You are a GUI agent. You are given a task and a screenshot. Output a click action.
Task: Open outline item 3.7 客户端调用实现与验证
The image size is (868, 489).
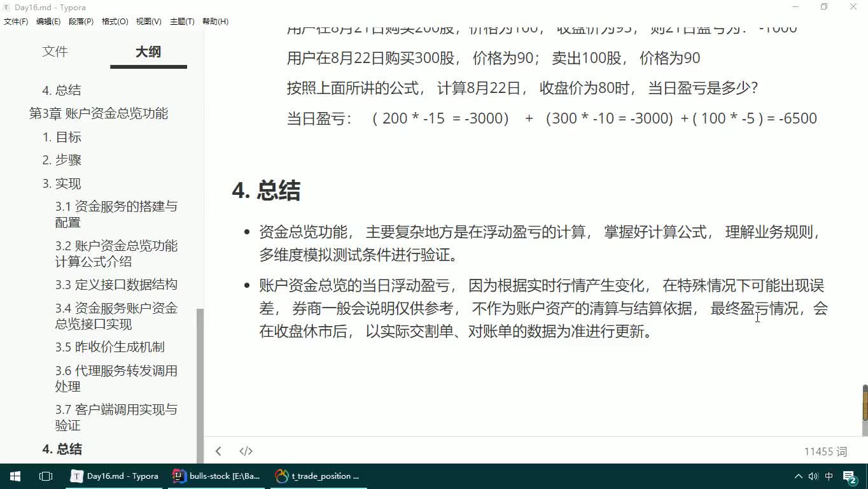click(116, 417)
